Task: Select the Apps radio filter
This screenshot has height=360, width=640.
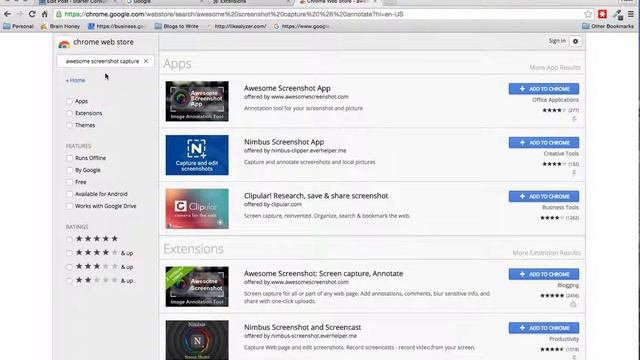Action: point(69,101)
